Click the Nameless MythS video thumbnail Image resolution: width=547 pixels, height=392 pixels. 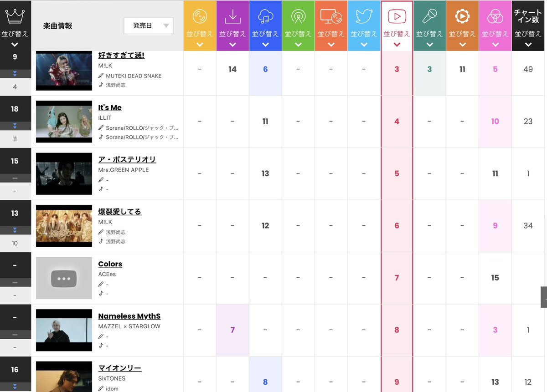[64, 330]
